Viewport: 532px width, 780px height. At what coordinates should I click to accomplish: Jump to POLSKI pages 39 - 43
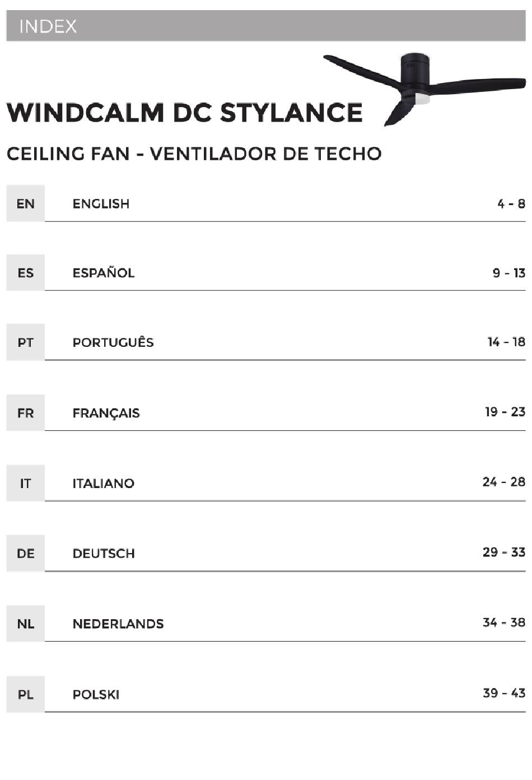click(x=285, y=694)
